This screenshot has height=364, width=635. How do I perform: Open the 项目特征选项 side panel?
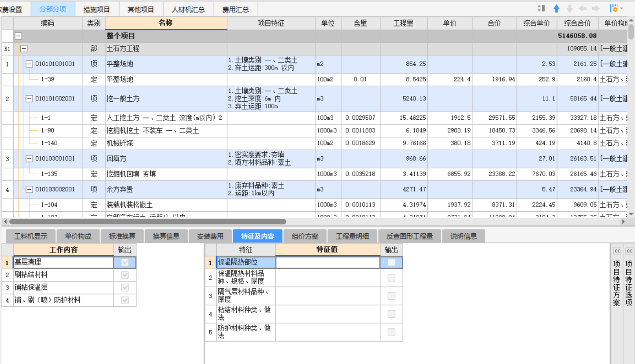[629, 283]
